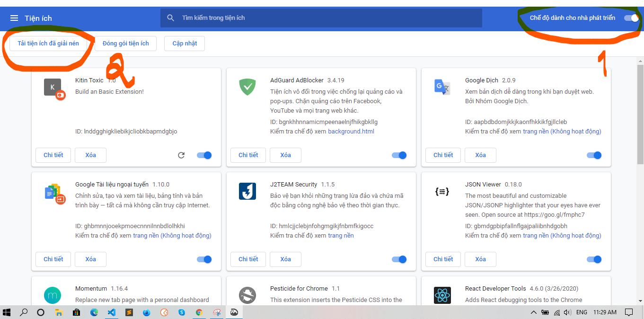
Task: Click Xóa on J2TEAM Security card
Action: [285, 259]
